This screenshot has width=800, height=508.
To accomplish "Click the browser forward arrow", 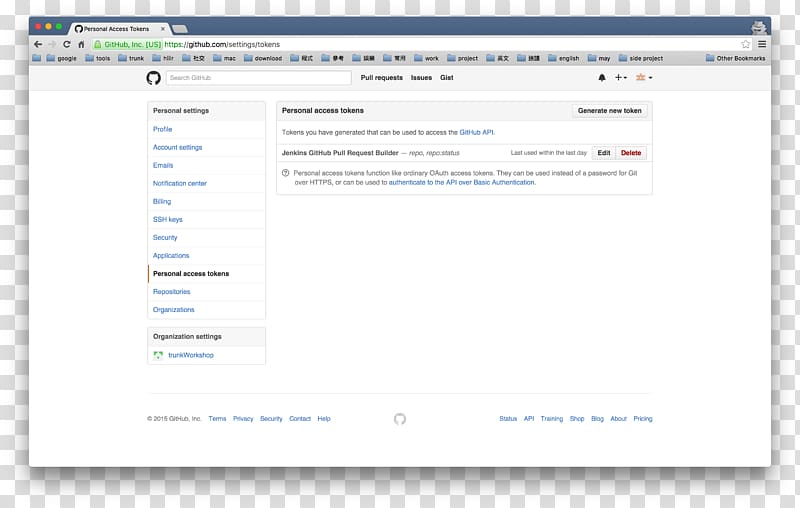I will click(x=52, y=44).
